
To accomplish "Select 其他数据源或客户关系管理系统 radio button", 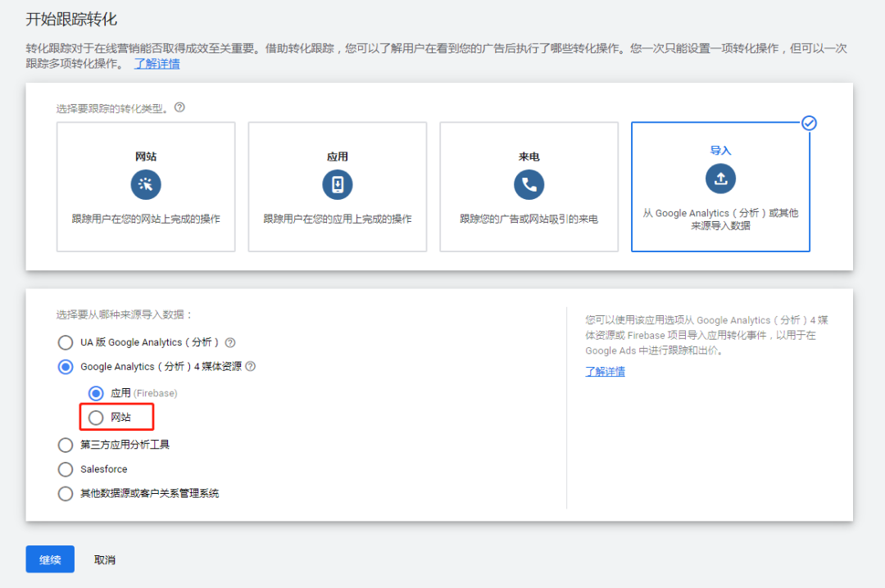I will [66, 493].
